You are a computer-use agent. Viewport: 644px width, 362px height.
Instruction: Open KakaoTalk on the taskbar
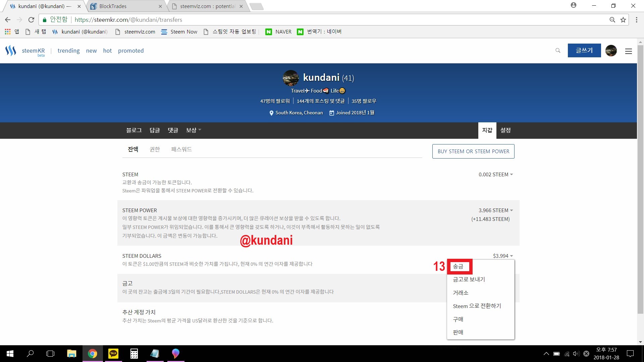click(113, 354)
